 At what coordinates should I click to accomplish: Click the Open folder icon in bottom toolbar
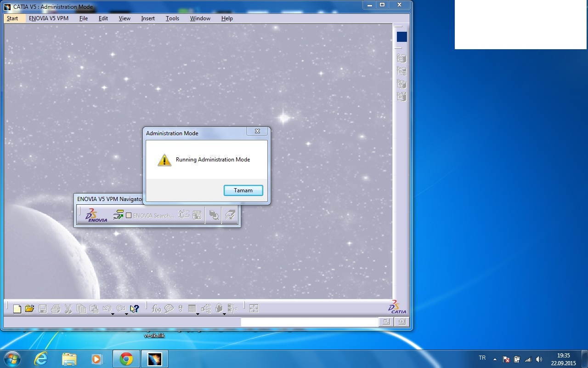pyautogui.click(x=29, y=308)
